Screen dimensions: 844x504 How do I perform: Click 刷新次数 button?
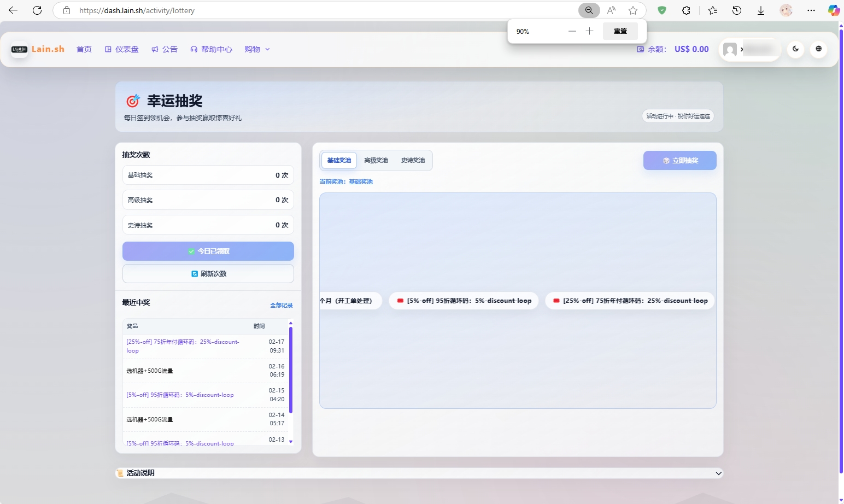coord(208,274)
